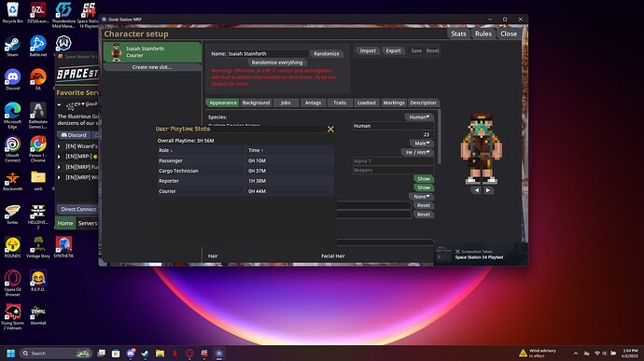Open Battle.net desktop shortcut

(x=37, y=46)
